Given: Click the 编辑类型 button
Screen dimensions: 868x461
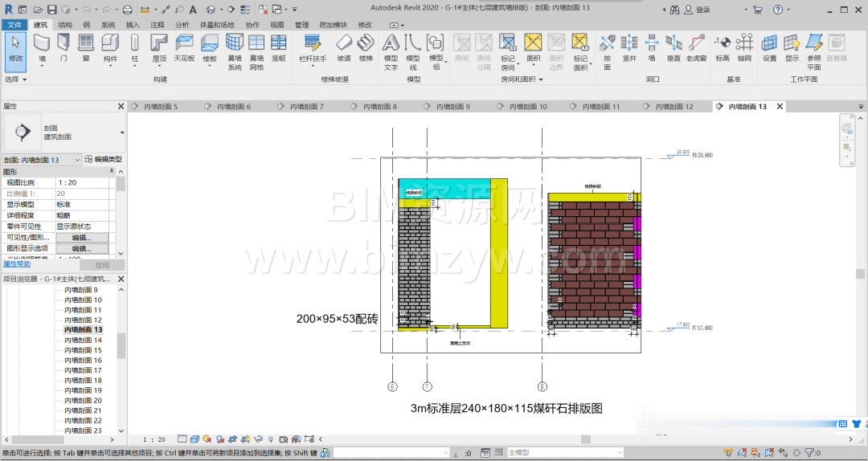Looking at the screenshot, I should pyautogui.click(x=104, y=159).
